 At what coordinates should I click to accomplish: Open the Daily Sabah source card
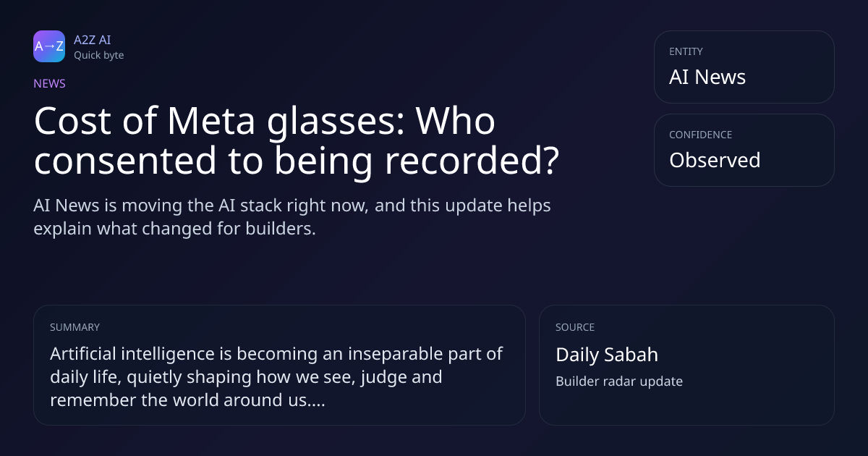(x=686, y=365)
